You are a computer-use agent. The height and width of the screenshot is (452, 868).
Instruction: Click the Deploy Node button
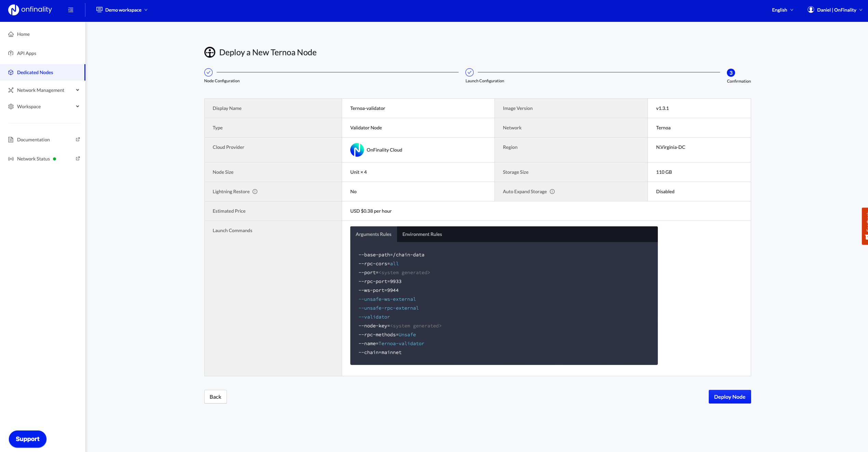[730, 397]
